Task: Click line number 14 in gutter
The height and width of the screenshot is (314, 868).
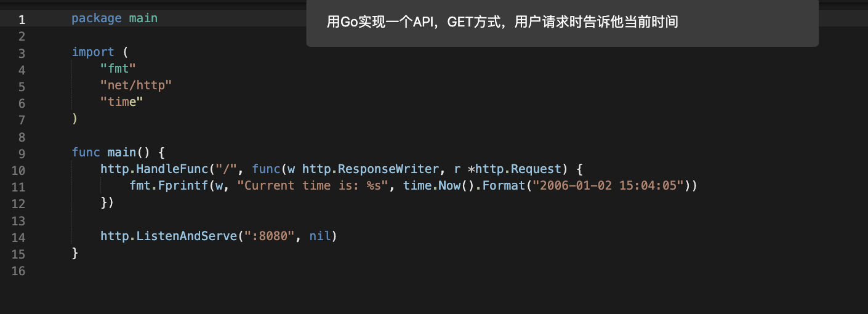Action: click(x=18, y=236)
